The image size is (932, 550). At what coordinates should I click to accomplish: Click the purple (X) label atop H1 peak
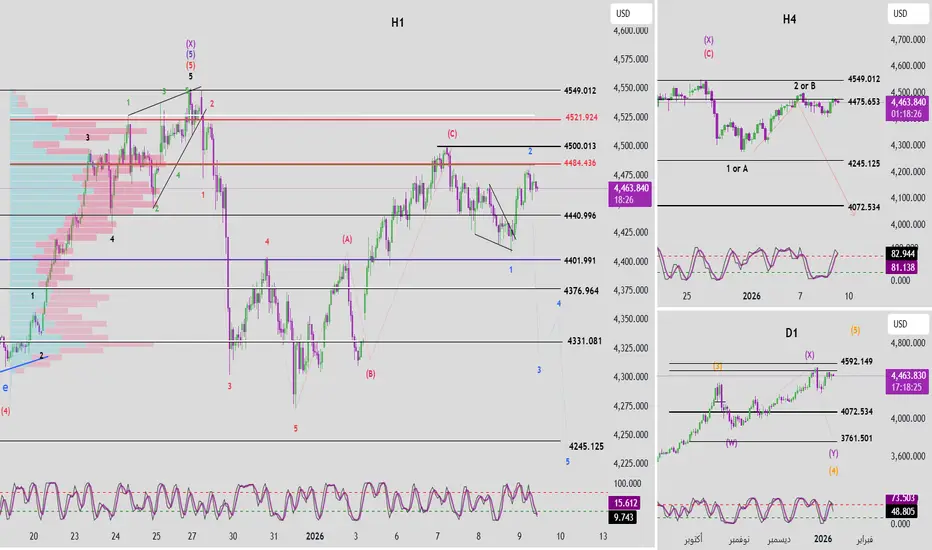pyautogui.click(x=190, y=43)
